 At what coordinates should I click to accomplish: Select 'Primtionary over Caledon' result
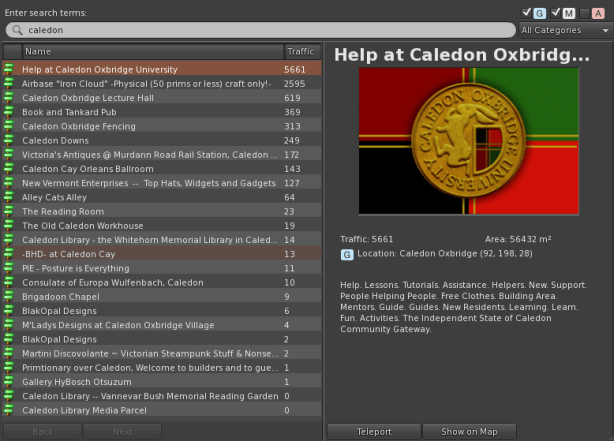[x=162, y=368]
